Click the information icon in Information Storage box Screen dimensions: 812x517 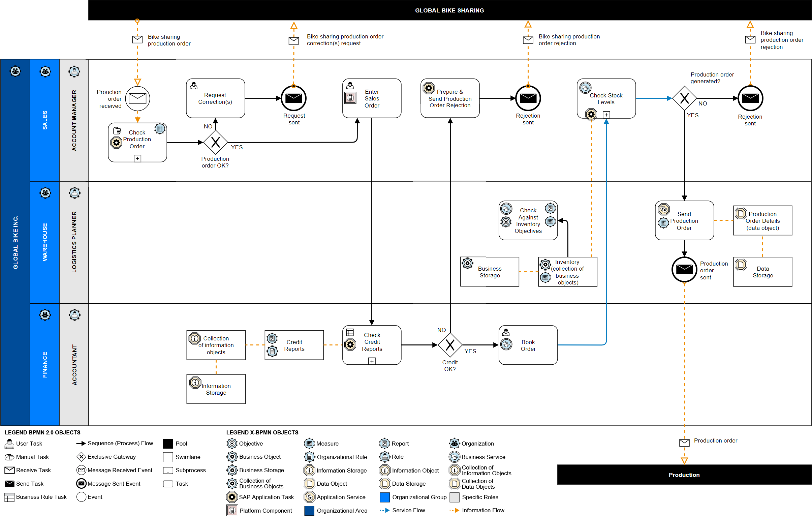pos(195,383)
